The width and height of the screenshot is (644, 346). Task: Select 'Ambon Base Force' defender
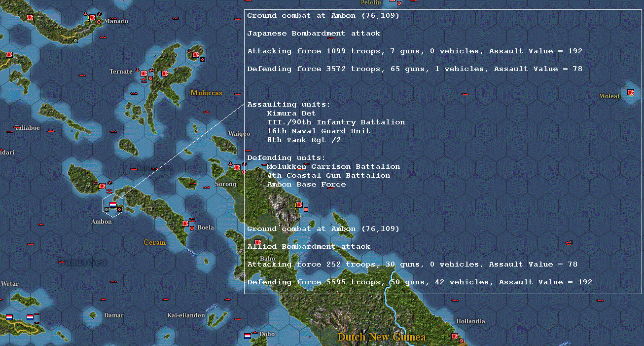point(306,185)
